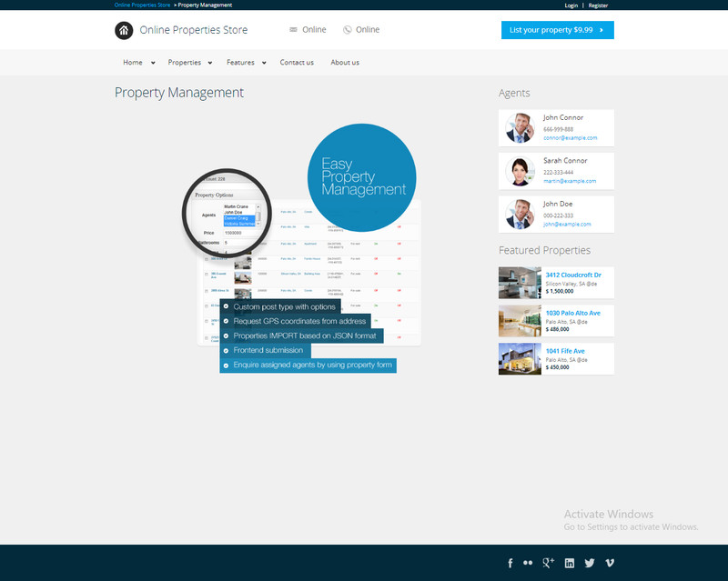Click the price $ 486,000

557,329
